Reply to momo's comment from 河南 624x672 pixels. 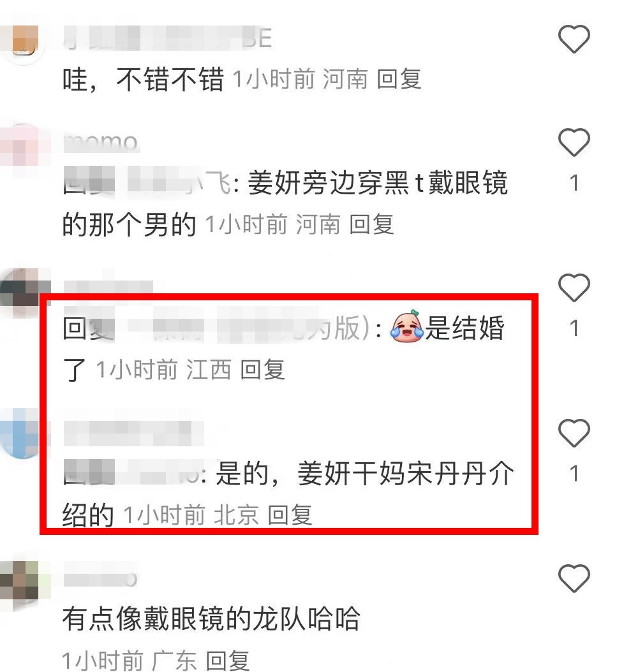click(371, 224)
